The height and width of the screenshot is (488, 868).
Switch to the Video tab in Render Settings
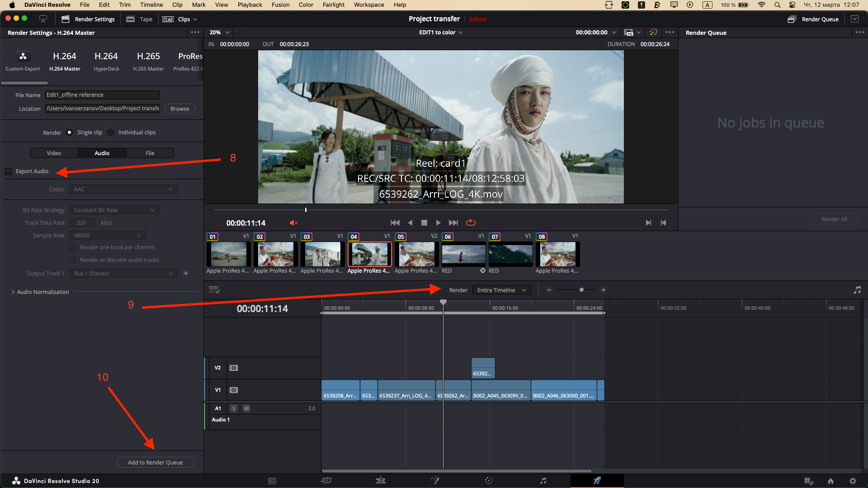54,153
